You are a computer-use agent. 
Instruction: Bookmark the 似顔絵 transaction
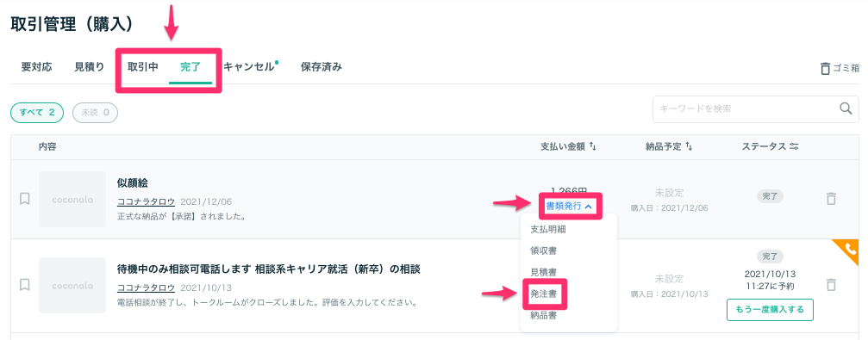[24, 199]
